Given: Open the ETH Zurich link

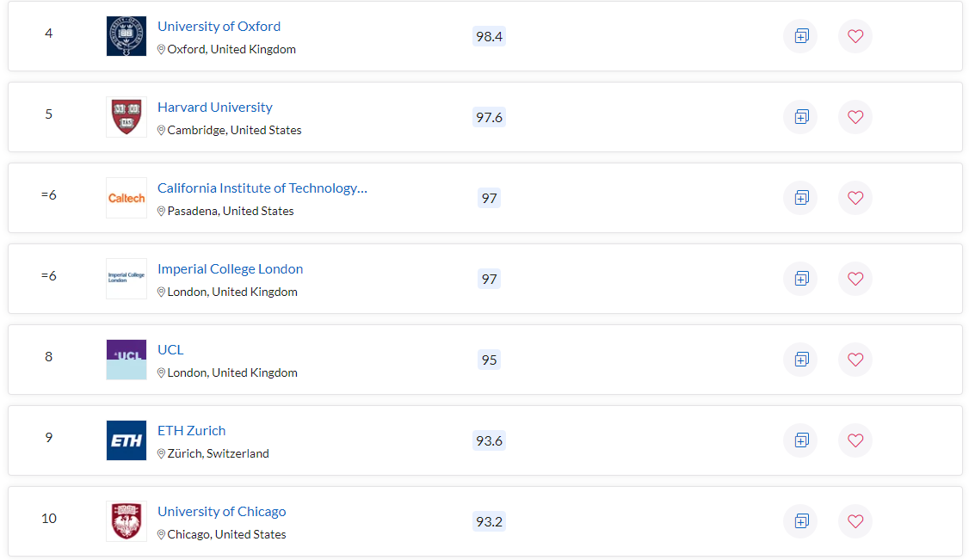Looking at the screenshot, I should click(x=192, y=430).
